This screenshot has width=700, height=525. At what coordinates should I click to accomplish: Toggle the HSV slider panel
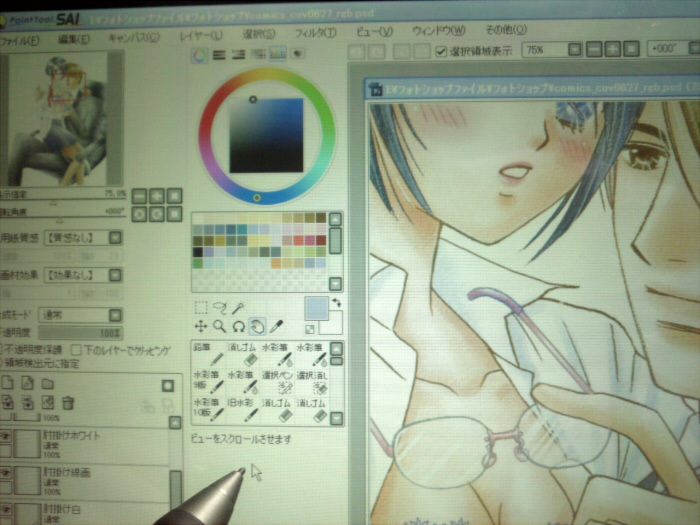[x=238, y=55]
